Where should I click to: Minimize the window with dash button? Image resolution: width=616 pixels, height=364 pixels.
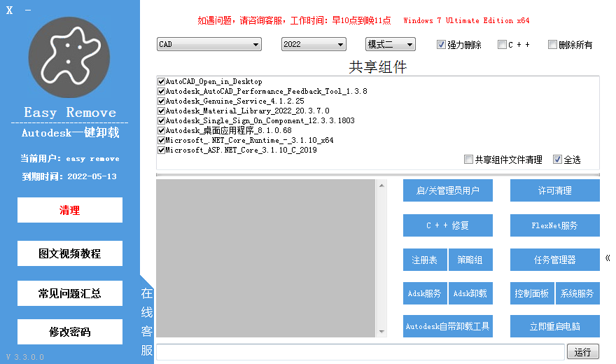click(x=28, y=10)
